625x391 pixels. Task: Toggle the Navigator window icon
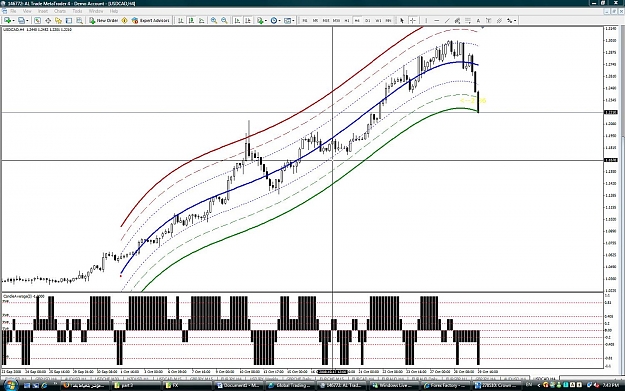[58, 20]
